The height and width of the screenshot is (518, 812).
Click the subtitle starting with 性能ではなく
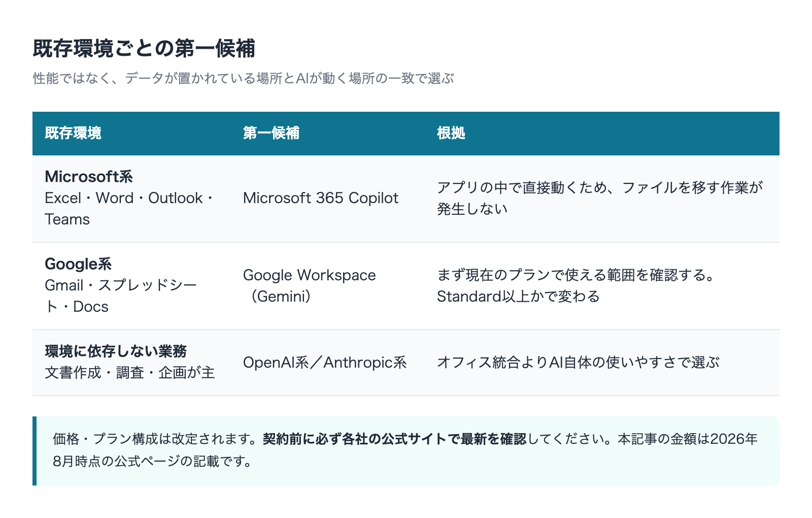click(244, 78)
